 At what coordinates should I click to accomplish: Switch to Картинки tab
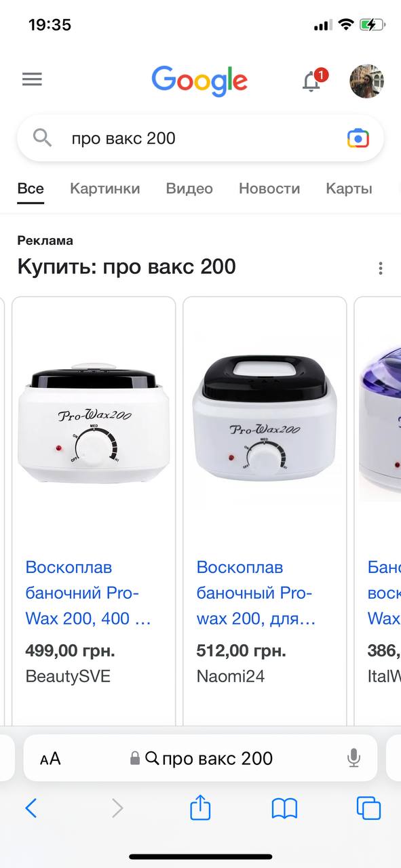tap(105, 189)
